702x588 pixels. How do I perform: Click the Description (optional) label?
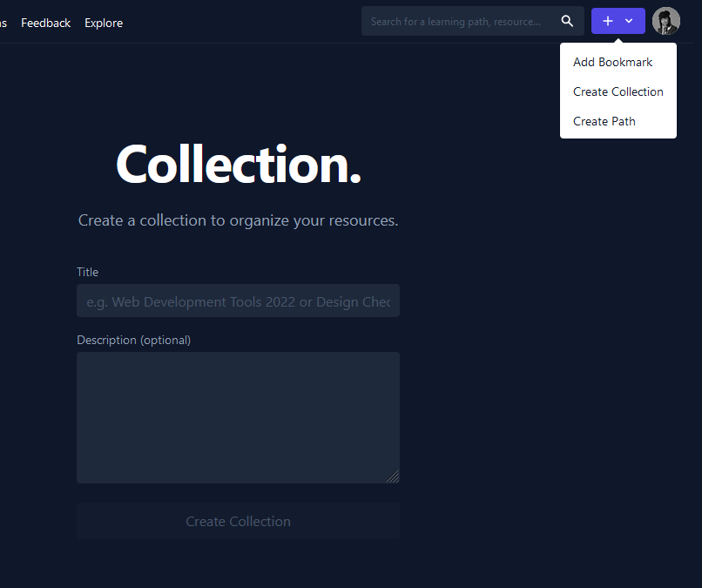pyautogui.click(x=134, y=340)
